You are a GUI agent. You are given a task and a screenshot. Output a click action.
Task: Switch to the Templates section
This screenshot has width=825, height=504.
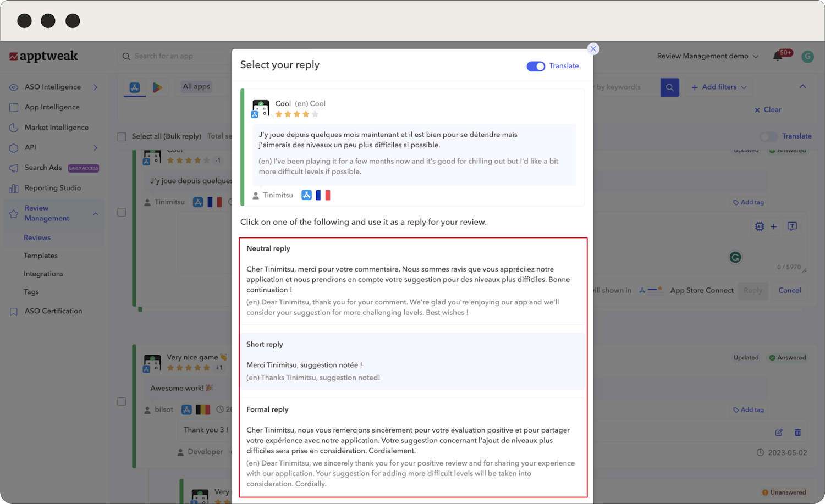41,255
